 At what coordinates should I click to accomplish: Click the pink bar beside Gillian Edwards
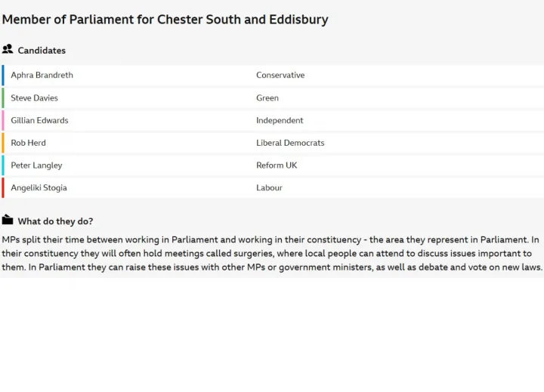click(x=3, y=121)
